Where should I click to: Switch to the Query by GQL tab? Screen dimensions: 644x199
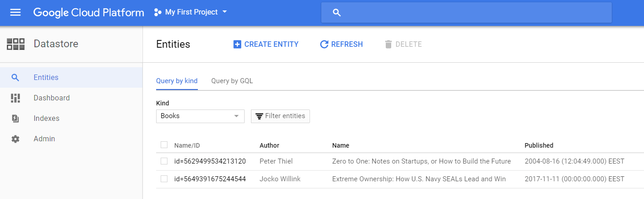[x=232, y=81]
